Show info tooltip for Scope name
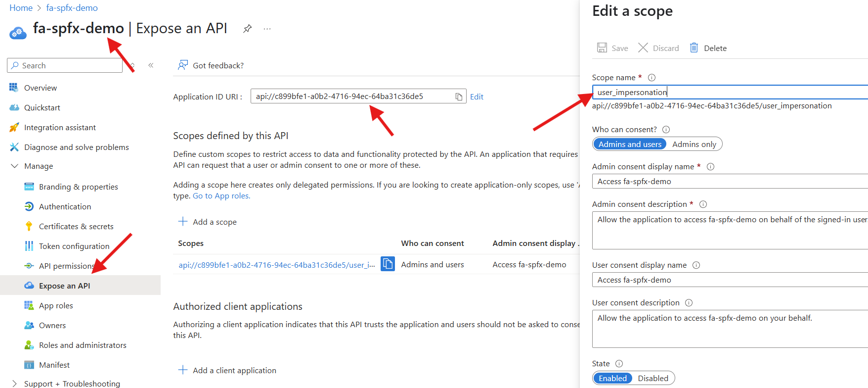Screen dimensions: 868x388 (651, 77)
